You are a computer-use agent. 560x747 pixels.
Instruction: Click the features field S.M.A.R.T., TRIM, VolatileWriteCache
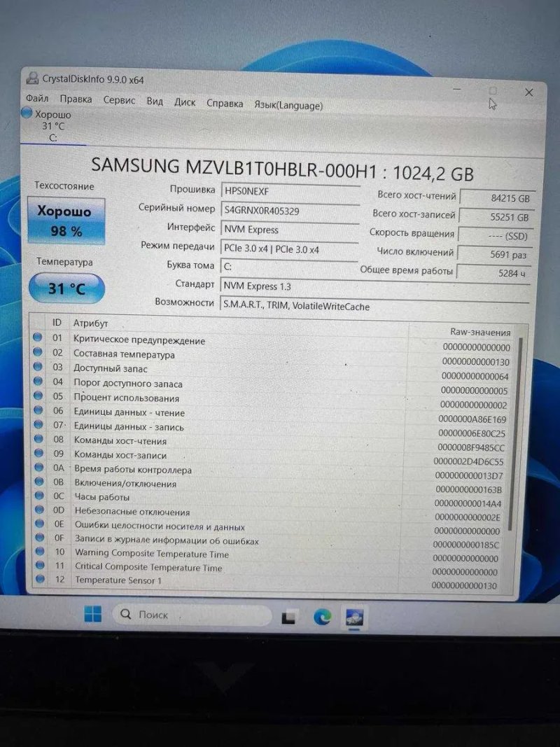point(374,305)
